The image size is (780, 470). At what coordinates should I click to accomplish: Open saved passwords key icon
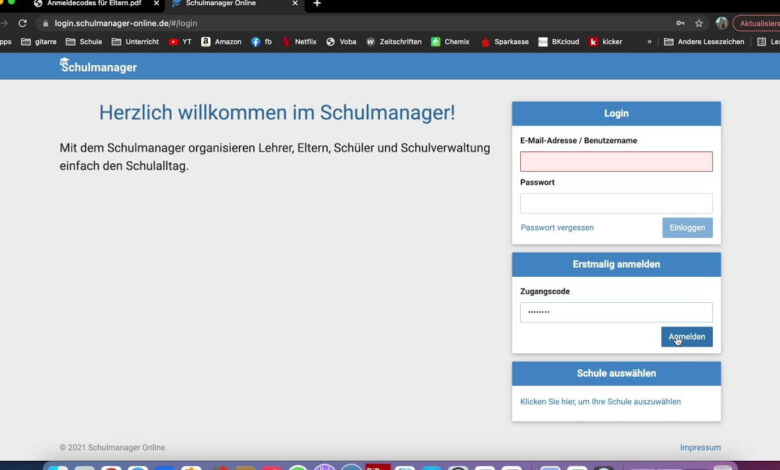point(680,23)
